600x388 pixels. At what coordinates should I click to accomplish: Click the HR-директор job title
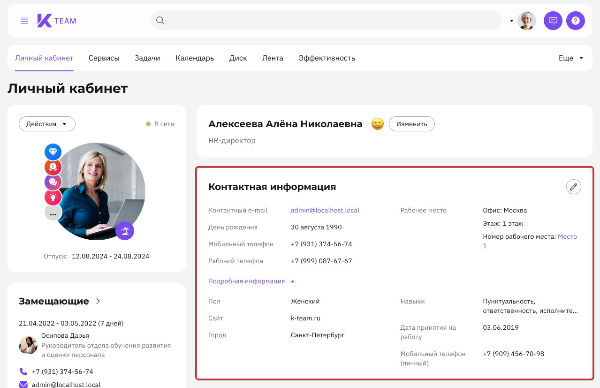232,140
